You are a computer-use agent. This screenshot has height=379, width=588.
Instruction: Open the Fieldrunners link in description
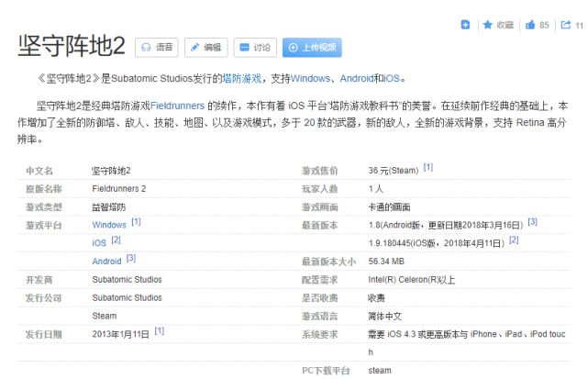(177, 106)
